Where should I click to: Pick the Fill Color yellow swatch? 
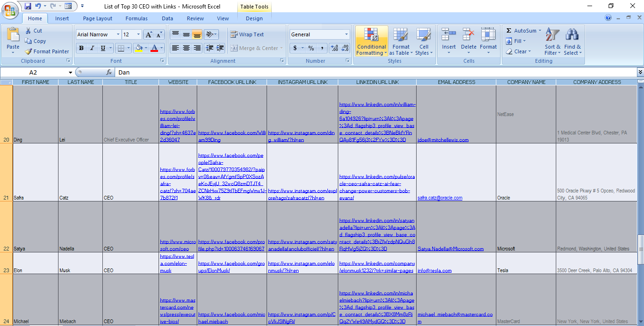pos(138,48)
